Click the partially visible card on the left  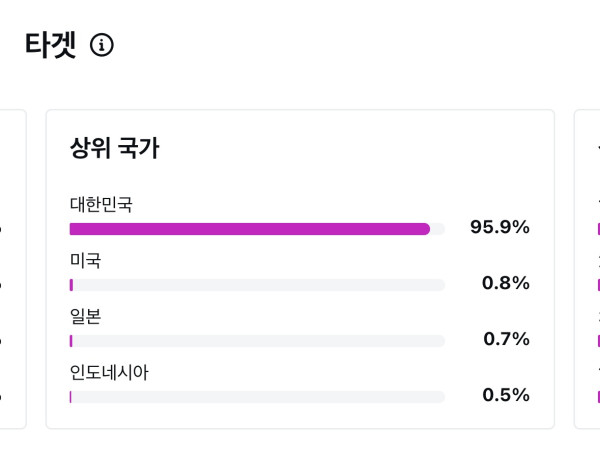[x=11, y=270]
